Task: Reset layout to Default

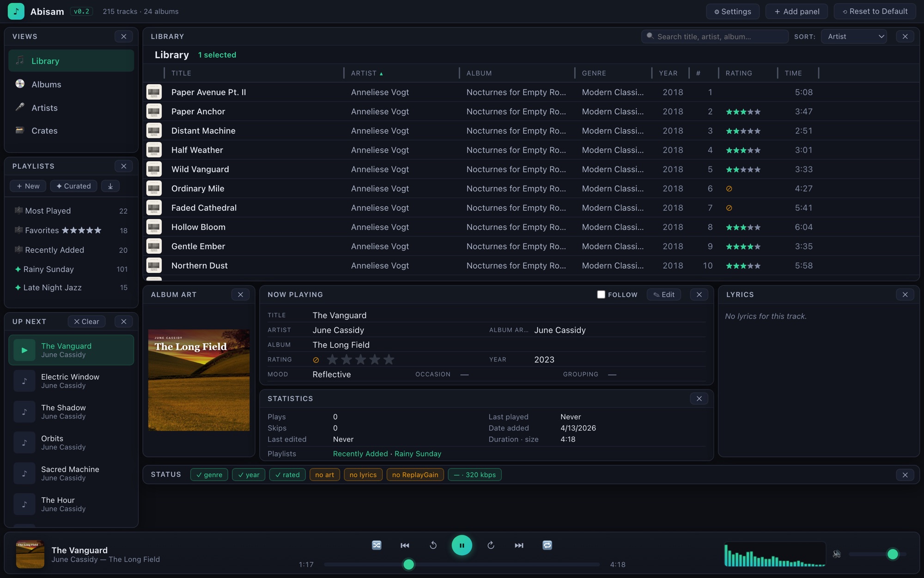Action: point(875,11)
